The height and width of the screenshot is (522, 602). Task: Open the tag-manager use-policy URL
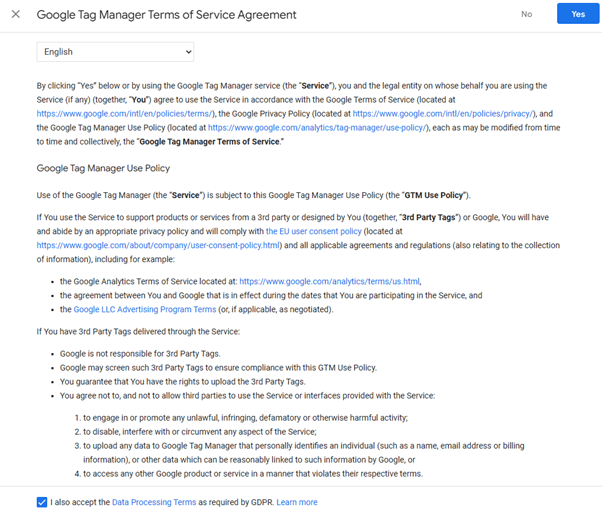(x=317, y=127)
